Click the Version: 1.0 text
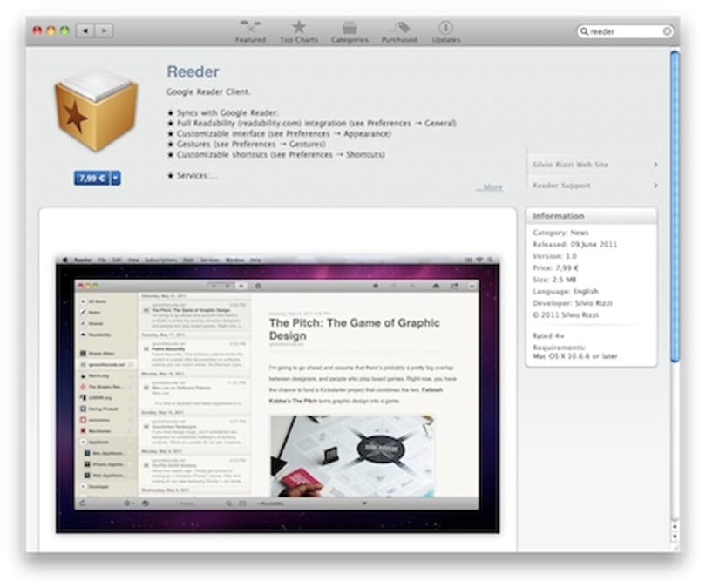Screen dimensions: 706x588 (x=554, y=256)
